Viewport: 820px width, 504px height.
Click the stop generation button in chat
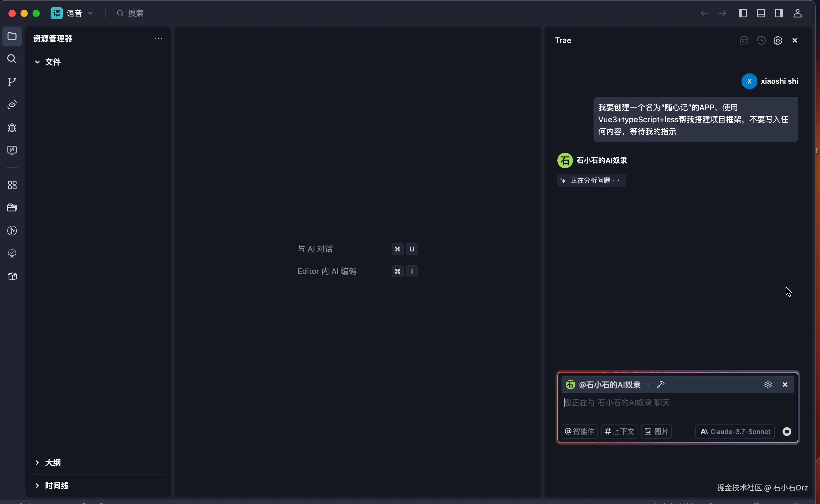(787, 432)
